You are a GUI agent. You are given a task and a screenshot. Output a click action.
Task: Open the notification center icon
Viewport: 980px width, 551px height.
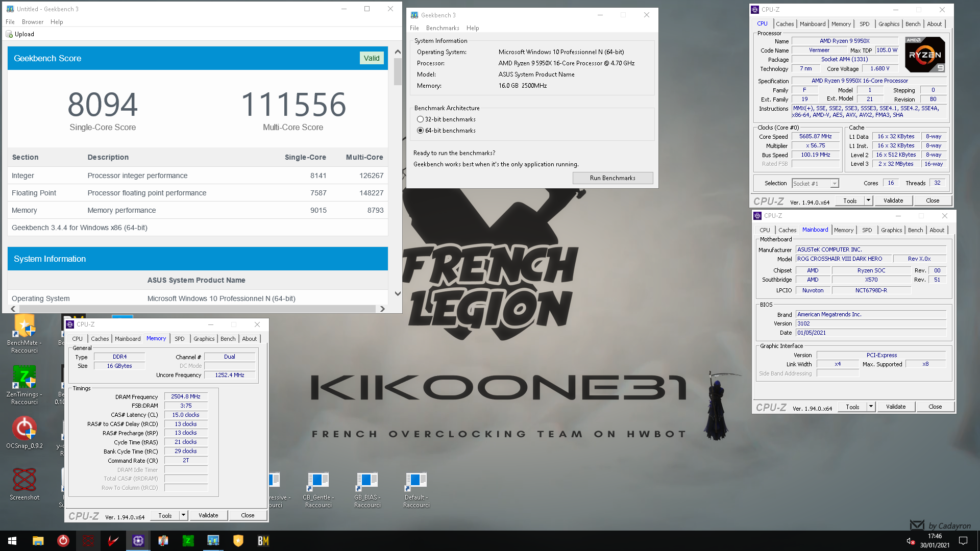[x=963, y=541]
